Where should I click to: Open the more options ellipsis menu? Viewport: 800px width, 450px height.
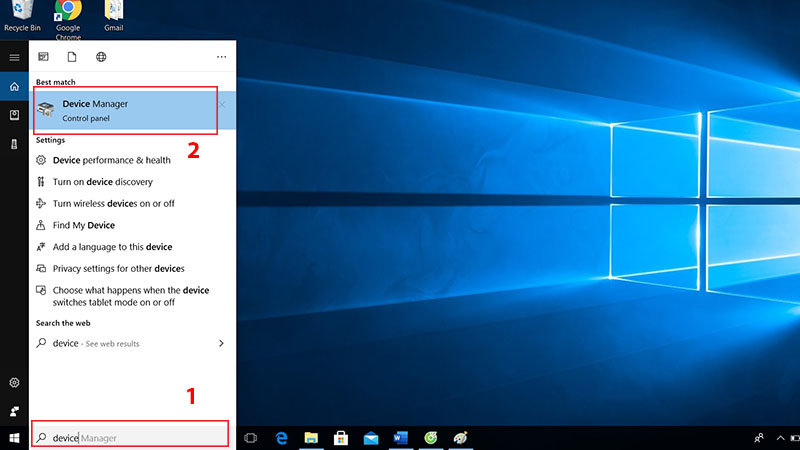(x=221, y=57)
